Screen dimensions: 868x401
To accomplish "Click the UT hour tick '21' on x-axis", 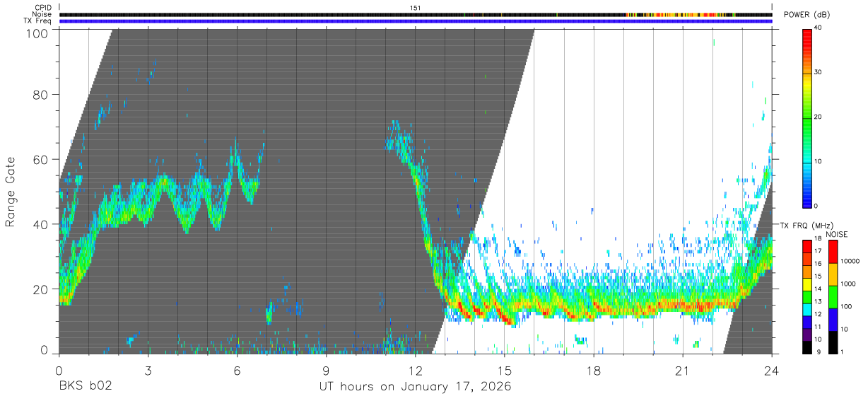I will coord(683,370).
